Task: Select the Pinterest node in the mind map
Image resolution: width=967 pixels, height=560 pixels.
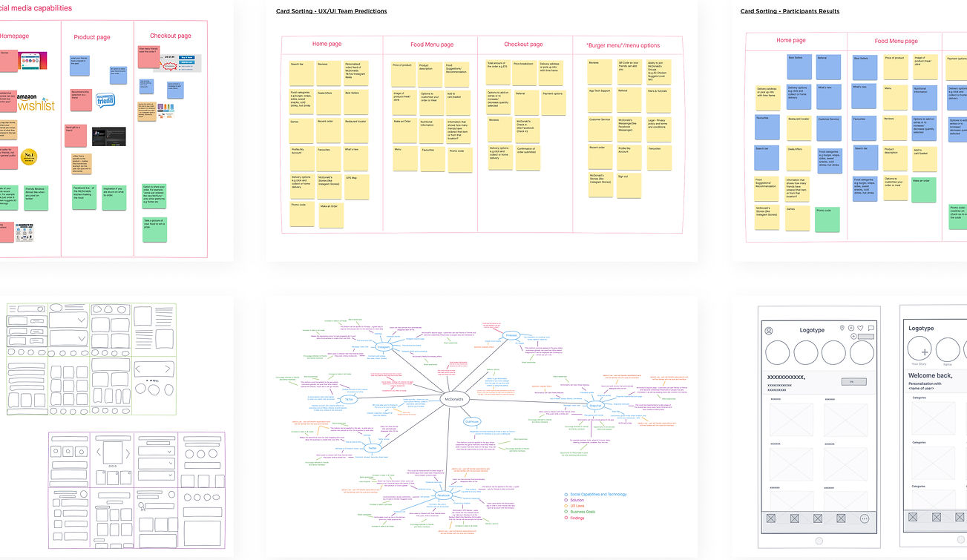Action: pyautogui.click(x=511, y=336)
